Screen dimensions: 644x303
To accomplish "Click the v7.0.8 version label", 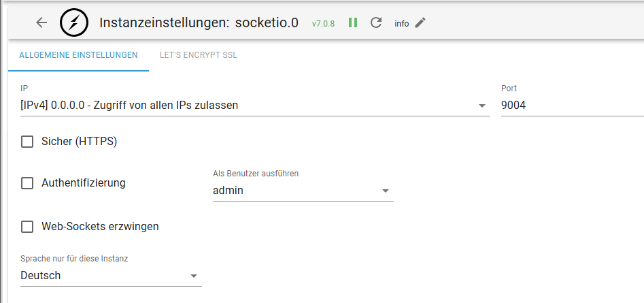I will (323, 23).
